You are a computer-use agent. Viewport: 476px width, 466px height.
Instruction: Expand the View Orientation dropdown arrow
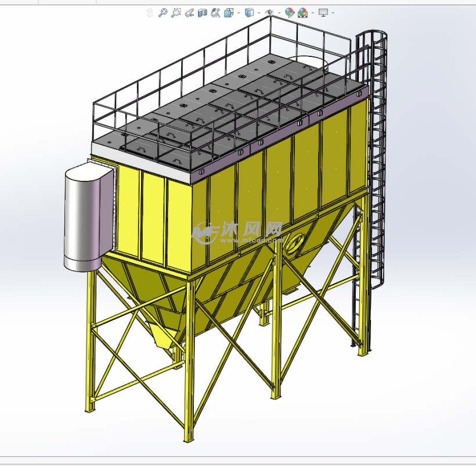tap(239, 13)
